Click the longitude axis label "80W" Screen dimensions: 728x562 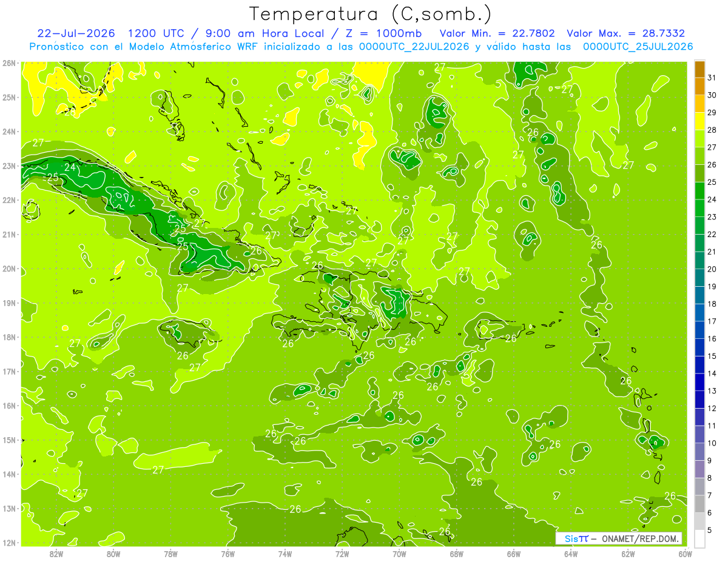coord(113,554)
